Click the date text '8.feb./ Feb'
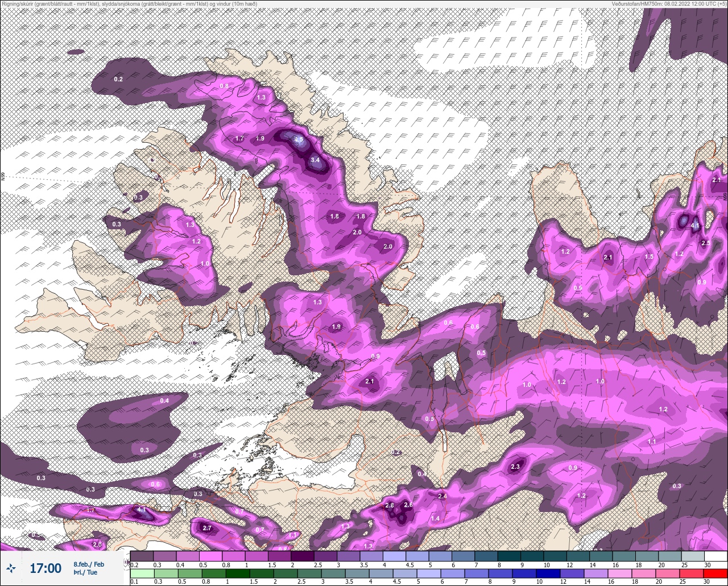The width and height of the screenshot is (728, 586). pos(89,564)
